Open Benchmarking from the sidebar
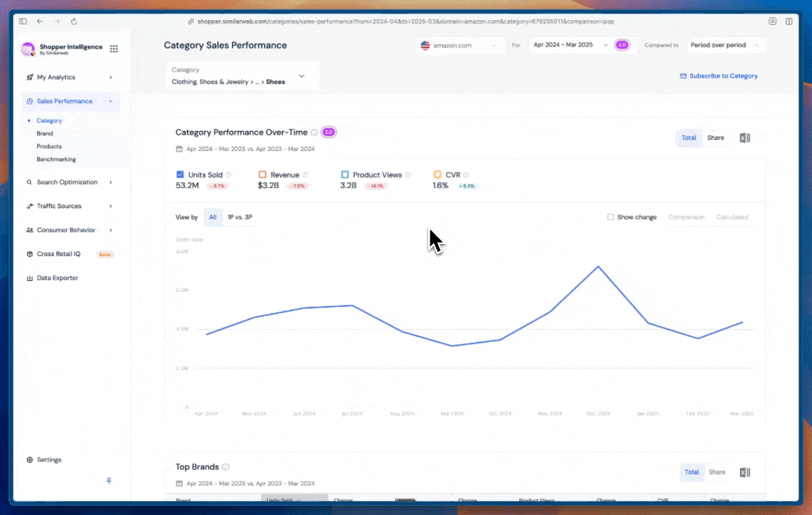Image resolution: width=812 pixels, height=515 pixels. 55,159
